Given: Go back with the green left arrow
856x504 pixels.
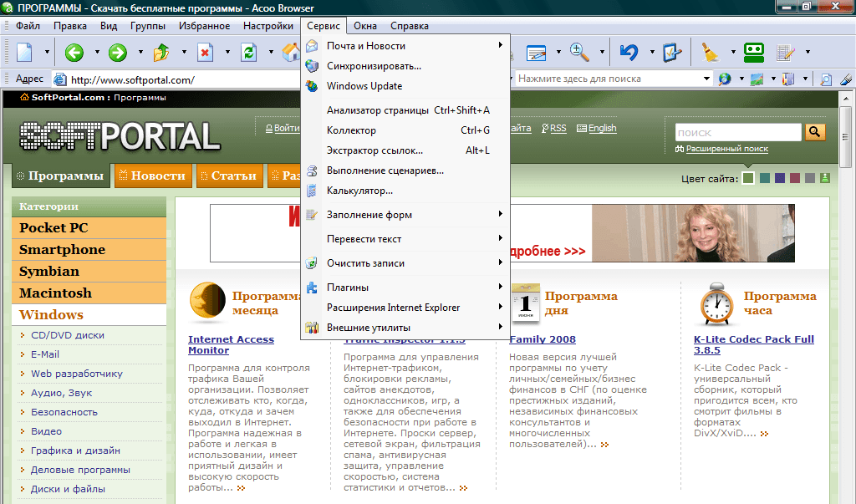Looking at the screenshot, I should [74, 53].
